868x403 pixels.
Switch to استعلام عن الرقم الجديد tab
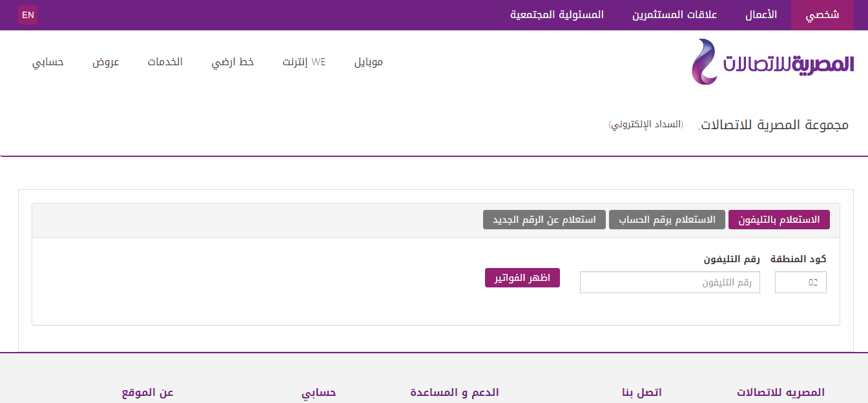click(x=544, y=220)
